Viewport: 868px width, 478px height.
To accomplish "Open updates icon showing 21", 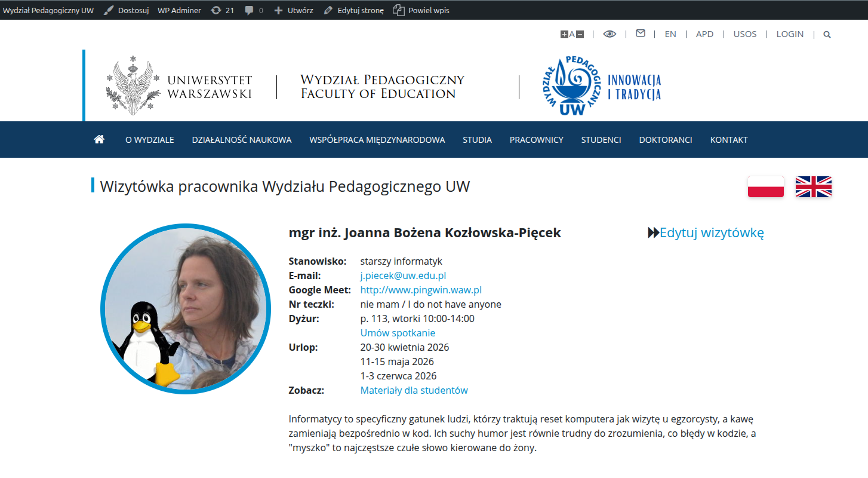I will click(223, 10).
